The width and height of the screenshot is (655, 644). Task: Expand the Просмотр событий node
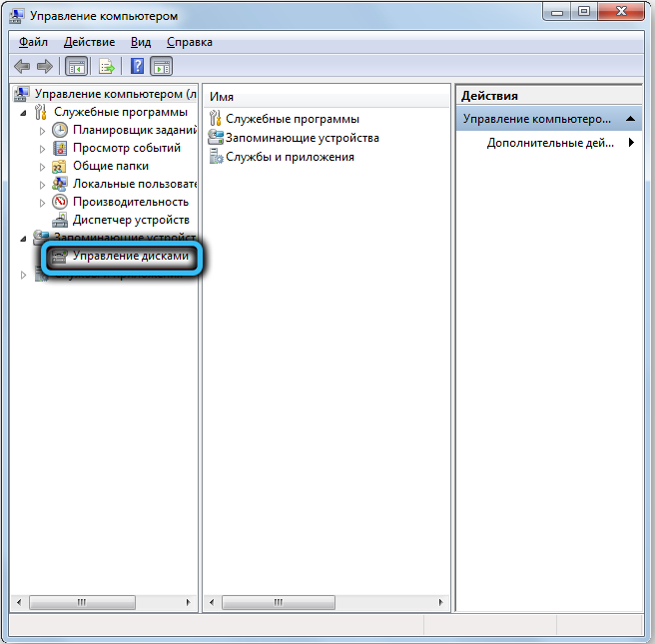click(x=42, y=149)
